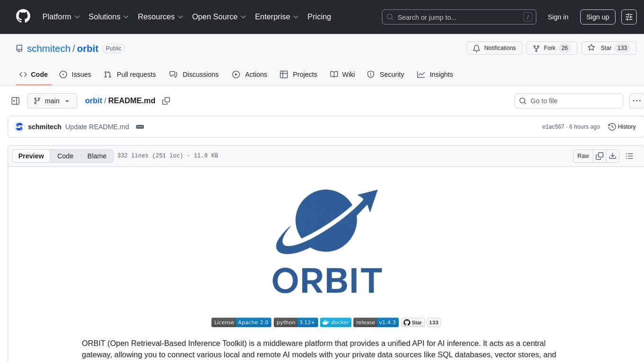Click the Notifications bell button
The width and height of the screenshot is (644, 362).
494,48
